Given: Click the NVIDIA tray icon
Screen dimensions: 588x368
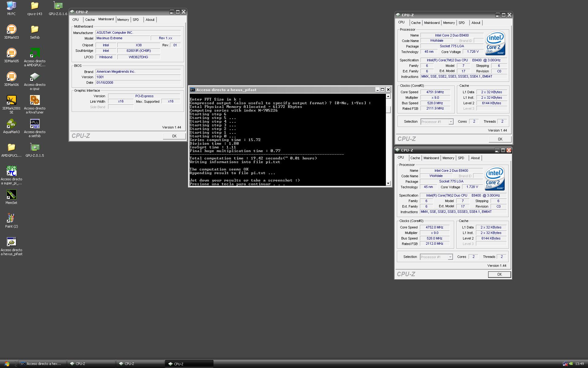Looking at the screenshot, I should tap(571, 364).
